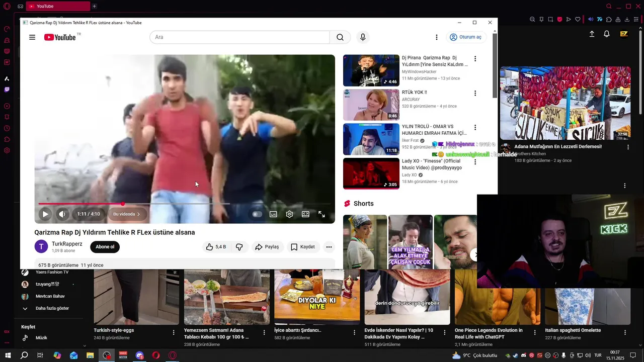The width and height of the screenshot is (644, 362).
Task: Open YouTube settings three-dot menu next to Oturum aç
Action: click(437, 37)
